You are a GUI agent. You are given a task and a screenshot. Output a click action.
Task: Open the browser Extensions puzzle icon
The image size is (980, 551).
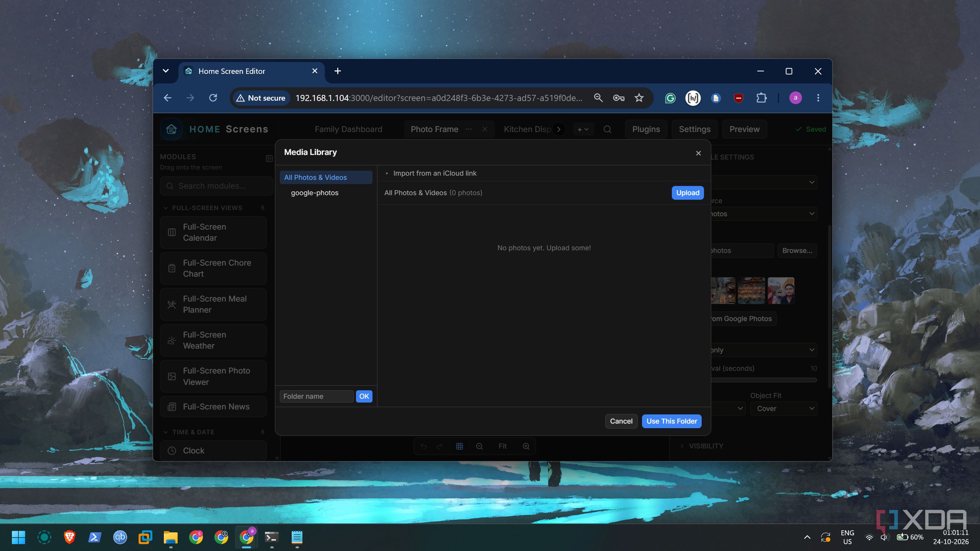(x=761, y=98)
